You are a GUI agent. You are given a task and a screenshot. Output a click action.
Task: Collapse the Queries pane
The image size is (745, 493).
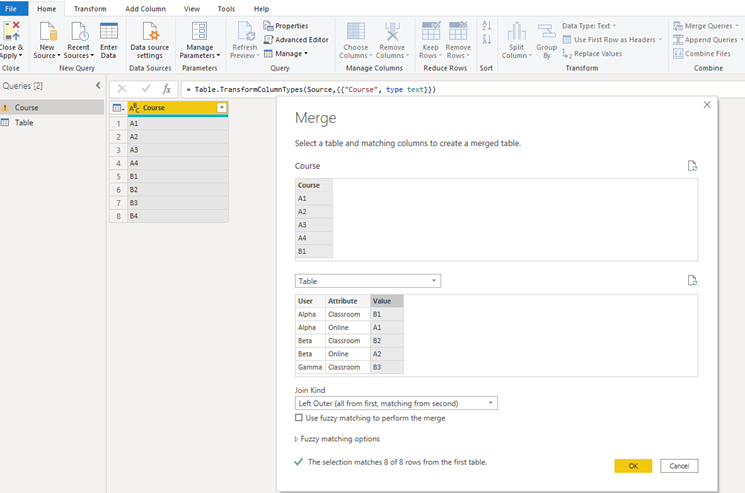coord(98,85)
